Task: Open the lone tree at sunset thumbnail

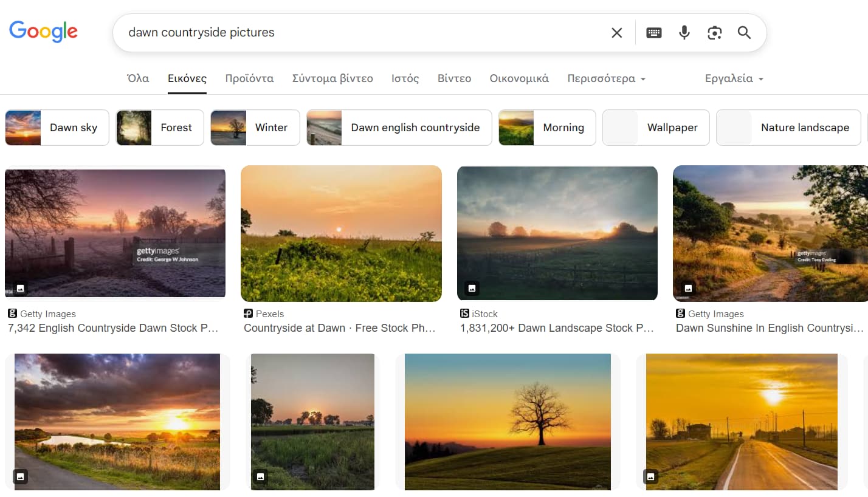Action: point(508,422)
